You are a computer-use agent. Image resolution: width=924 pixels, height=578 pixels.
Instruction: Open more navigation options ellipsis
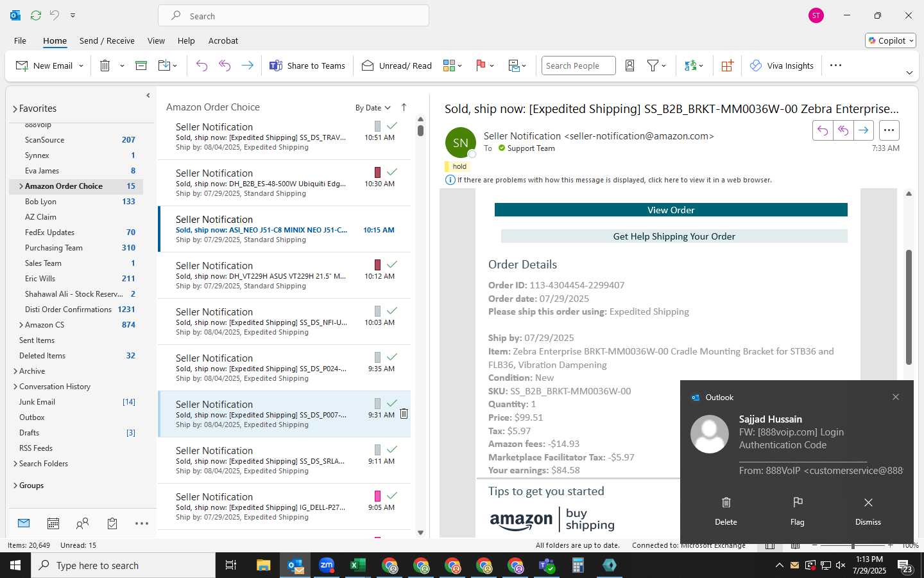[x=142, y=523]
